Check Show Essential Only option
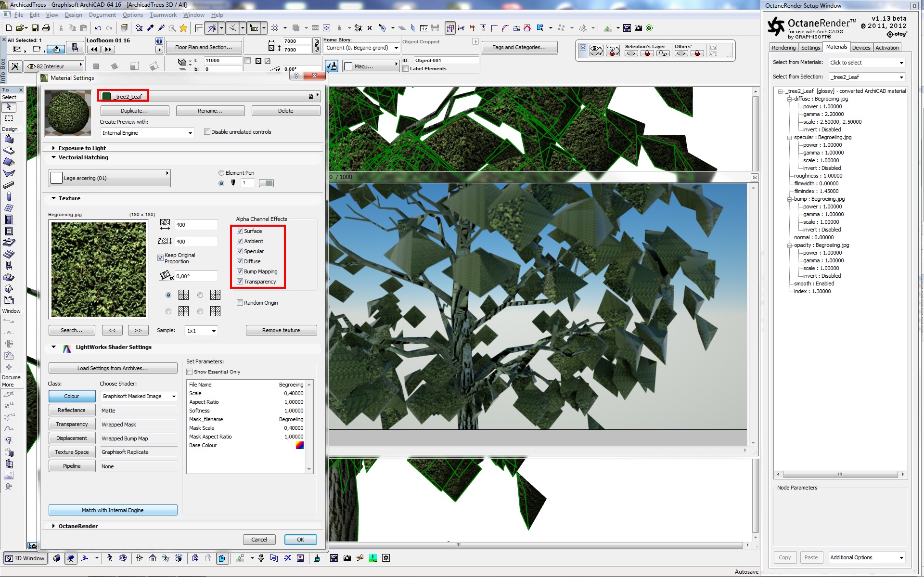This screenshot has width=924, height=580. tap(190, 372)
